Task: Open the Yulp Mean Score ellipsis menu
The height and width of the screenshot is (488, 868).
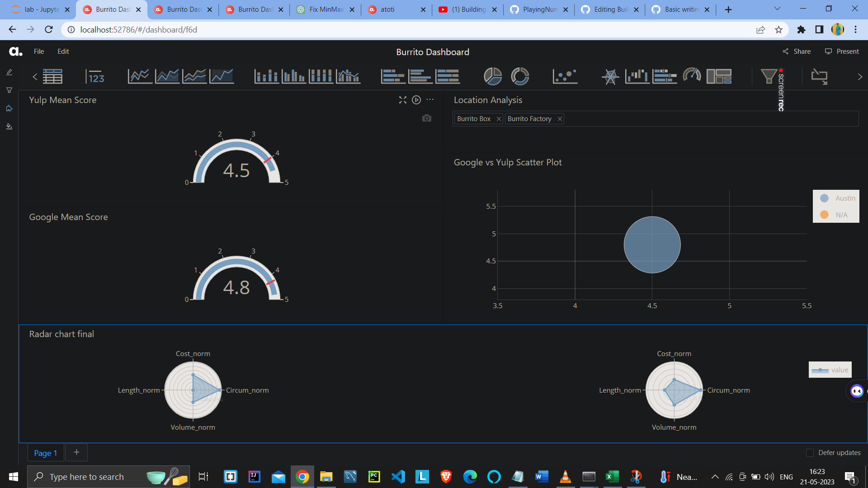Action: point(429,100)
